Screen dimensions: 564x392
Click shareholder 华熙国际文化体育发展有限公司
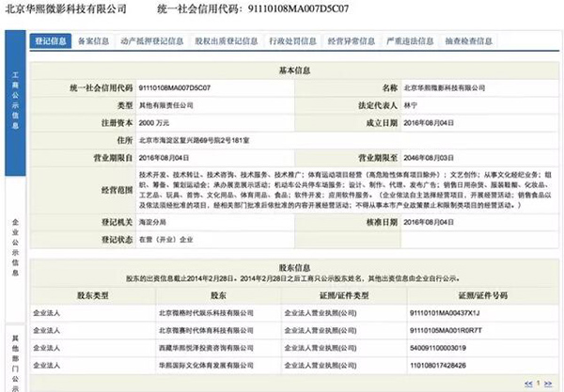point(206,366)
